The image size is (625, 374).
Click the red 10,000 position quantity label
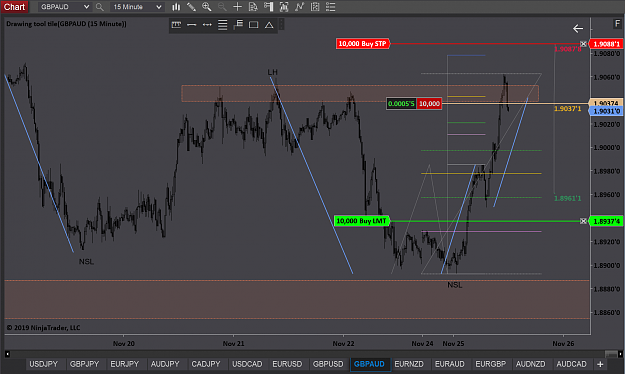click(429, 104)
